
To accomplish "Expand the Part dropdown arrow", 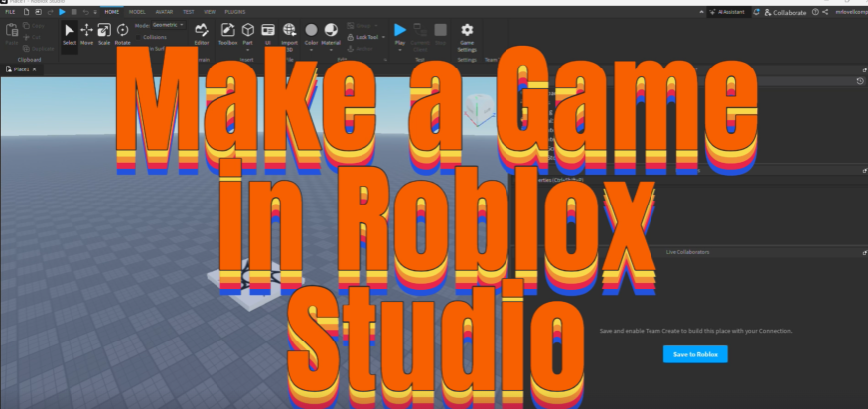I will click(x=248, y=50).
